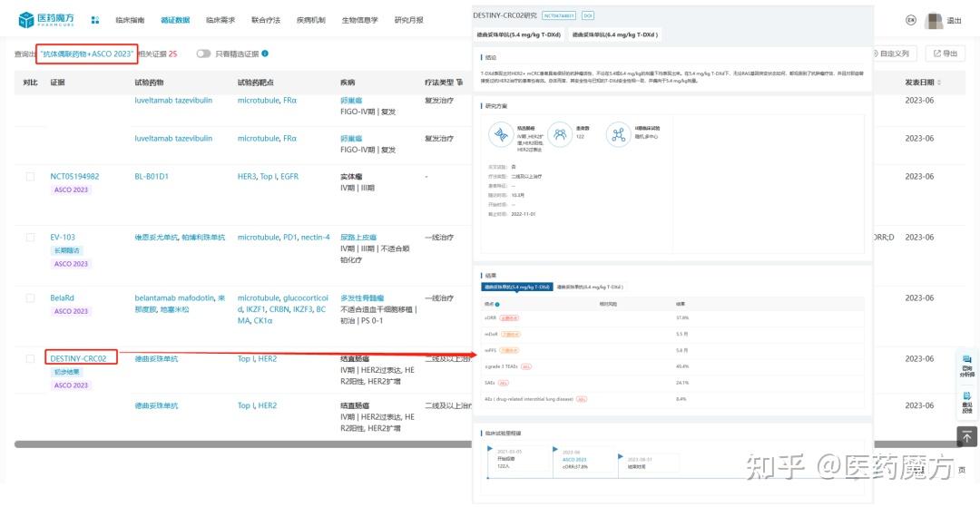Click the patient group icon showing 122
Image resolution: width=980 pixels, height=507 pixels.
click(560, 134)
